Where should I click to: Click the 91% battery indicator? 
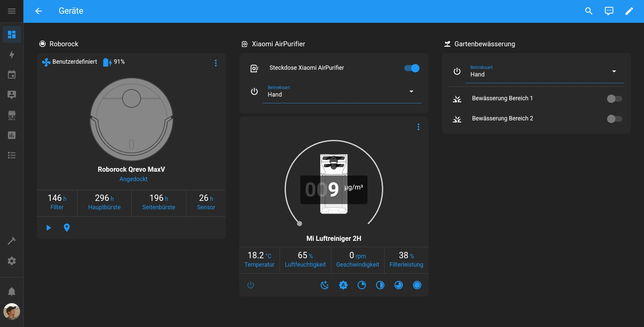tap(114, 62)
